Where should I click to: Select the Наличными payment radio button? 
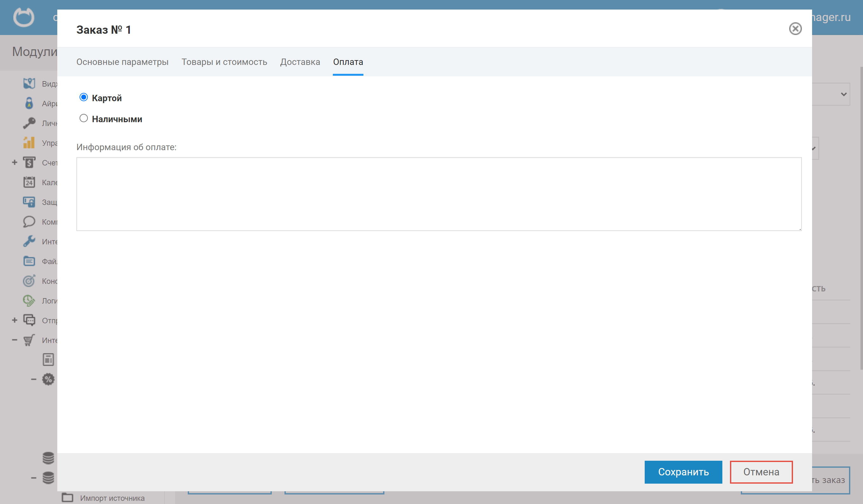pyautogui.click(x=84, y=118)
